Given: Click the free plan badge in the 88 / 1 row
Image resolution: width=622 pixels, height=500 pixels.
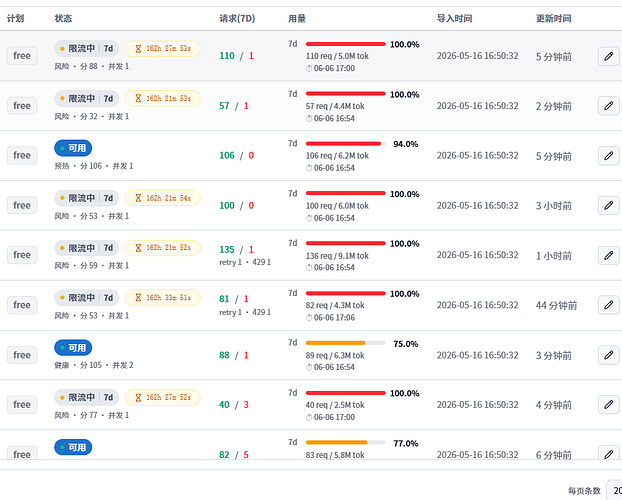Looking at the screenshot, I should pyautogui.click(x=22, y=355).
